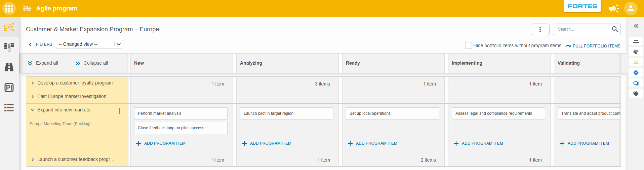Open the Changed view dropdown

click(89, 44)
